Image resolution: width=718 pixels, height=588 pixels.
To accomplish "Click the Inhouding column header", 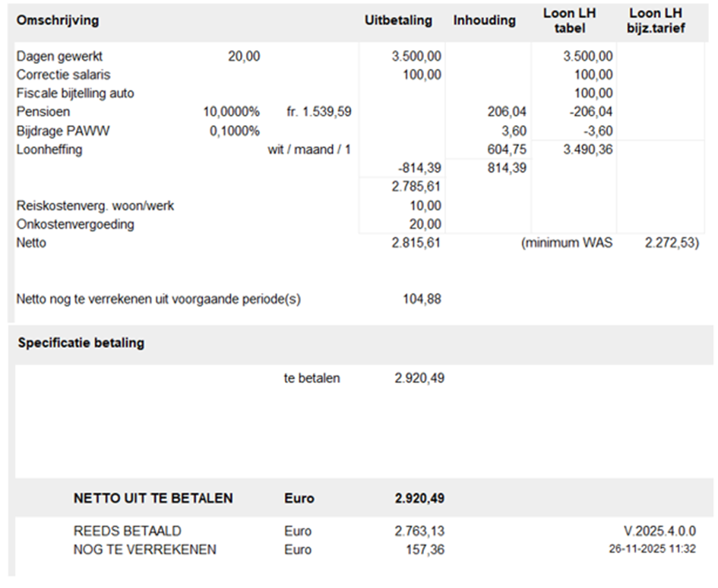I will click(485, 21).
